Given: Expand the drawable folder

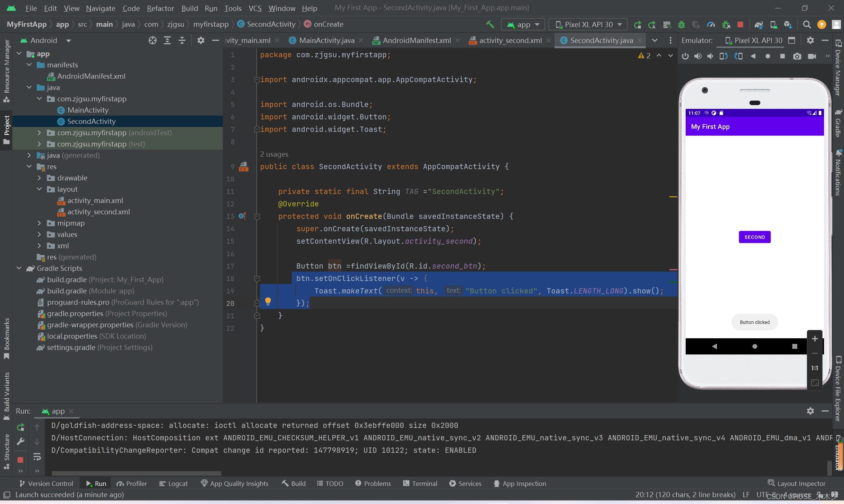Looking at the screenshot, I should (x=39, y=178).
